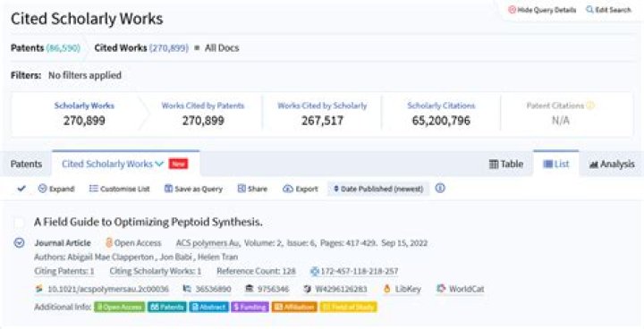Image resolution: width=644 pixels, height=329 pixels.
Task: Click the purple Funding tag
Action: [250, 307]
